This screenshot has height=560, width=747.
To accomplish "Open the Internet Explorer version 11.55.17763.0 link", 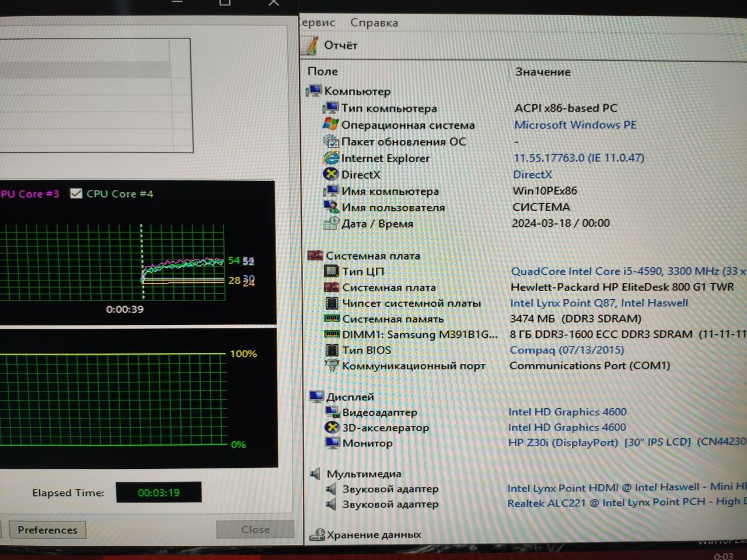I will (578, 157).
